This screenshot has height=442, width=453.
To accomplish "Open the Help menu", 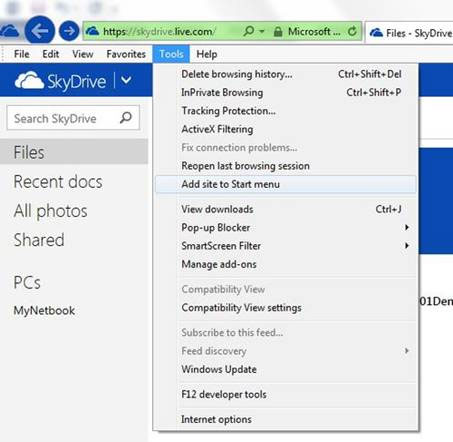I will (207, 54).
